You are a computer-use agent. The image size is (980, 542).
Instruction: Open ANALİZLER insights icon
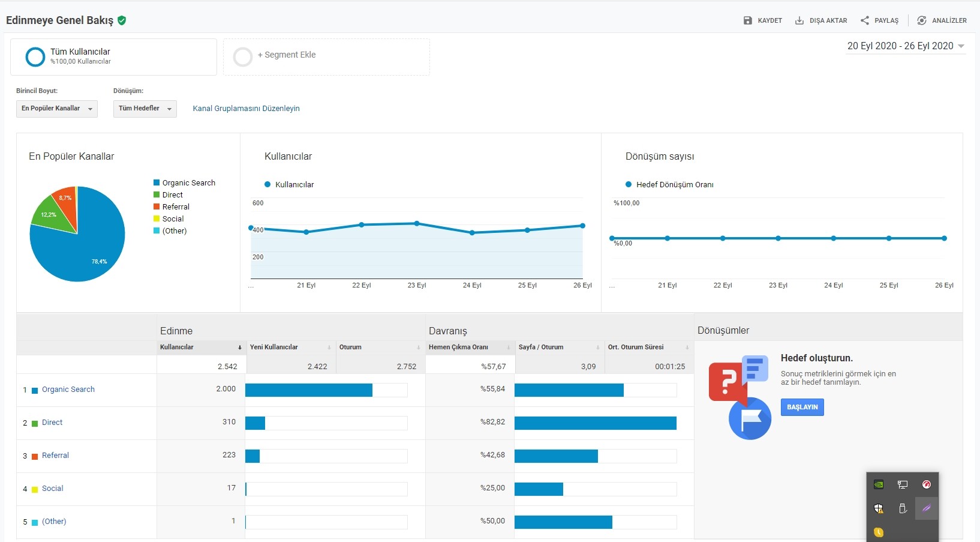click(922, 20)
